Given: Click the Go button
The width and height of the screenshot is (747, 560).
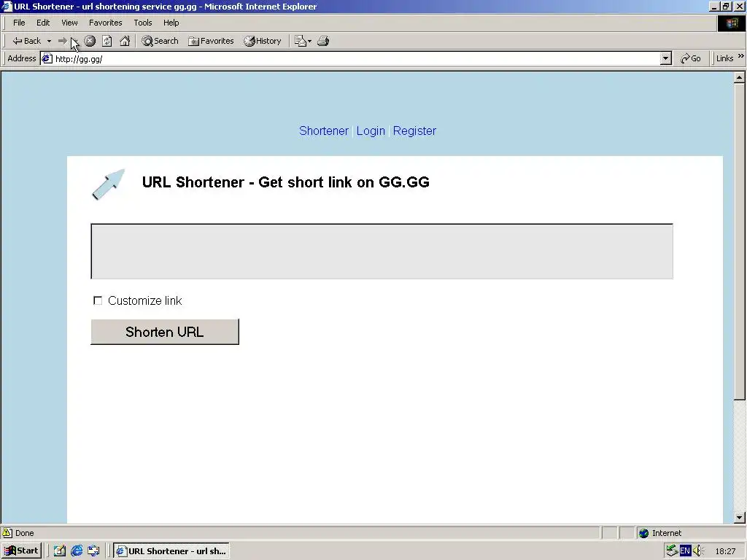Looking at the screenshot, I should pos(690,58).
